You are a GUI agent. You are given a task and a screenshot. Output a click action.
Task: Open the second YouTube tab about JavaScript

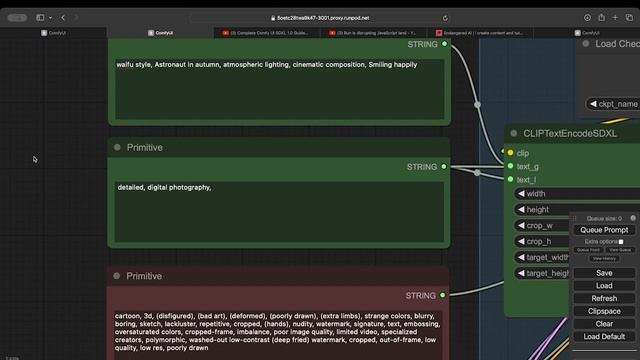pyautogui.click(x=373, y=33)
